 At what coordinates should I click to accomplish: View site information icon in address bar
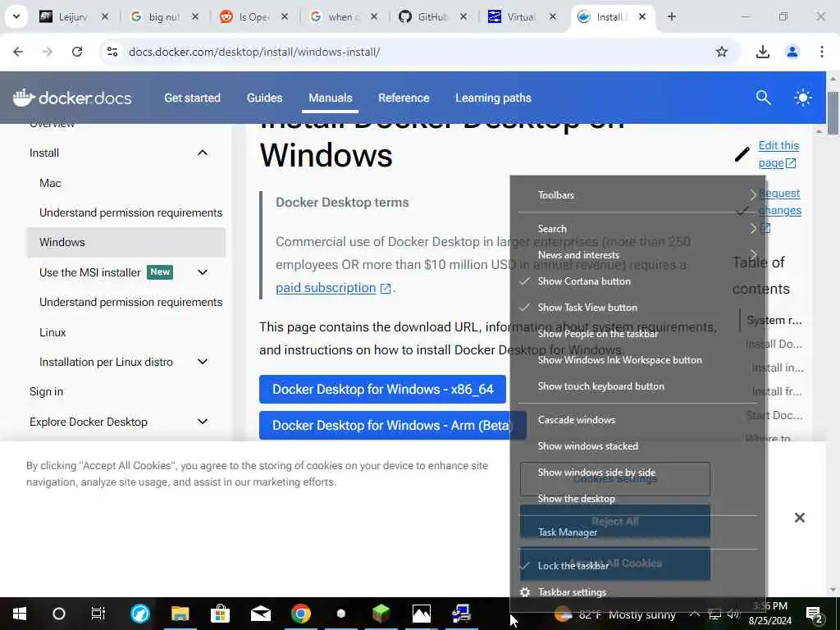coord(112,52)
